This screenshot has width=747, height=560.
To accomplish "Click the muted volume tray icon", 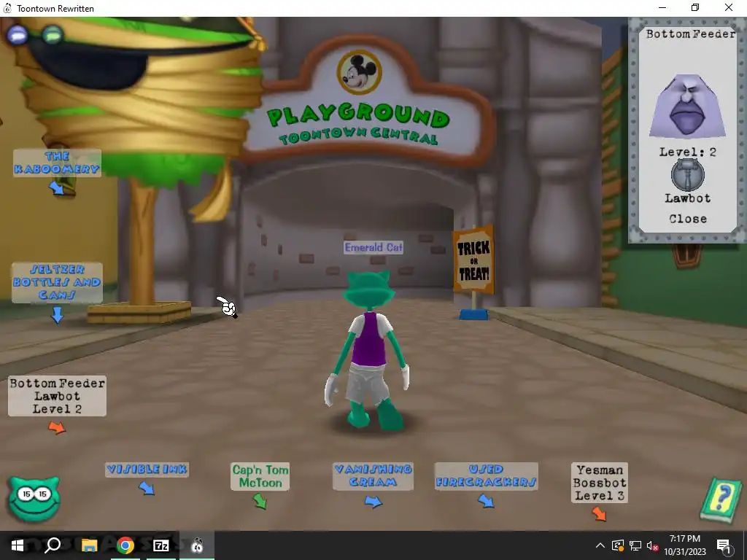I will (653, 545).
